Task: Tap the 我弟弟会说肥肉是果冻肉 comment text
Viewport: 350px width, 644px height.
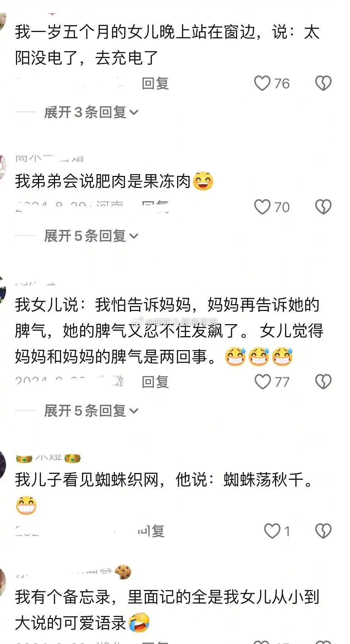Action: (x=103, y=181)
